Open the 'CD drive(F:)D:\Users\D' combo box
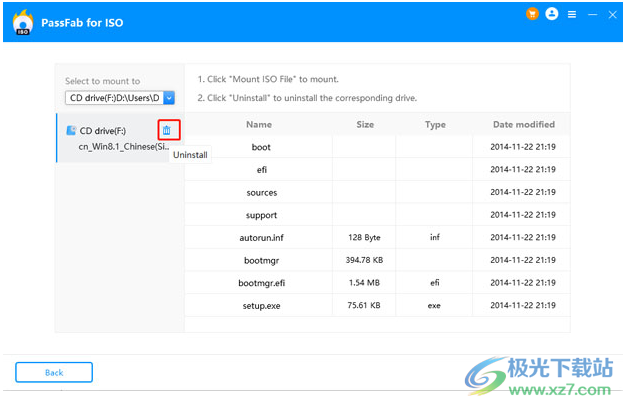Viewport: 624px width, 406px height. point(120,98)
